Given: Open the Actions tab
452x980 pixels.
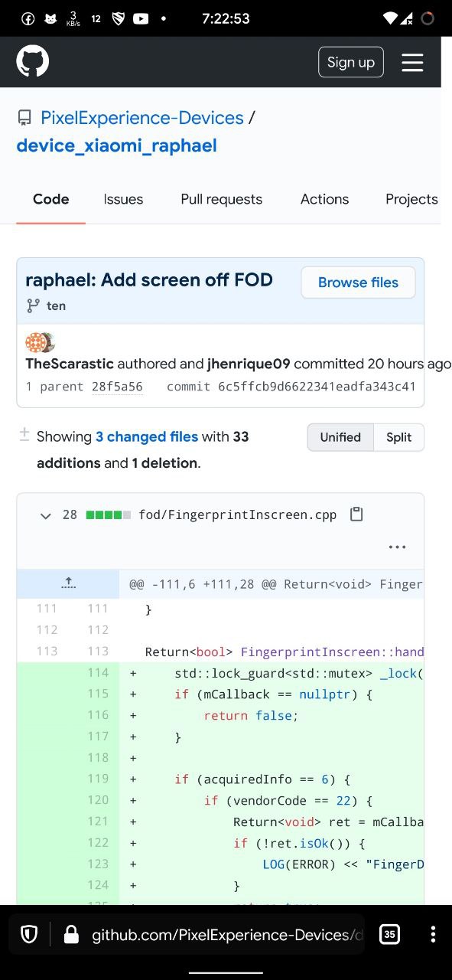Looking at the screenshot, I should pyautogui.click(x=324, y=199).
